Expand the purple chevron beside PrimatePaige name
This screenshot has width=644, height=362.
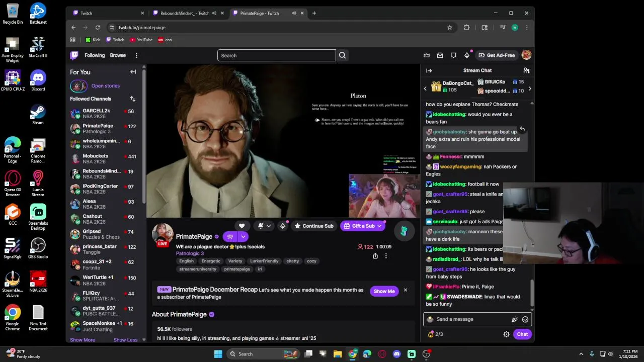tap(243, 236)
